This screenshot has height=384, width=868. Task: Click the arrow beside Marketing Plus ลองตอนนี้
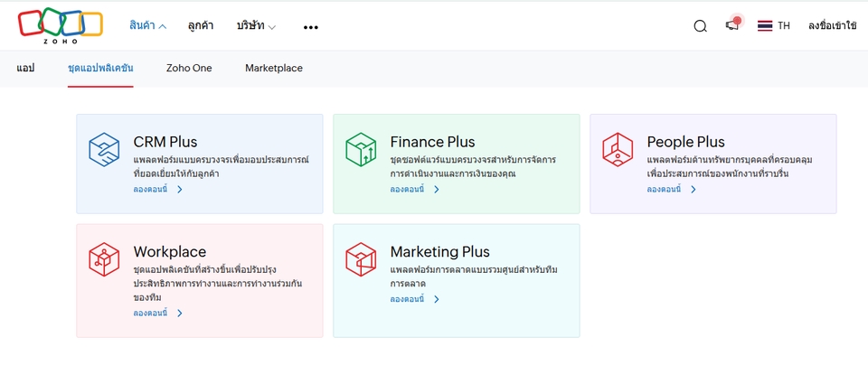point(436,299)
